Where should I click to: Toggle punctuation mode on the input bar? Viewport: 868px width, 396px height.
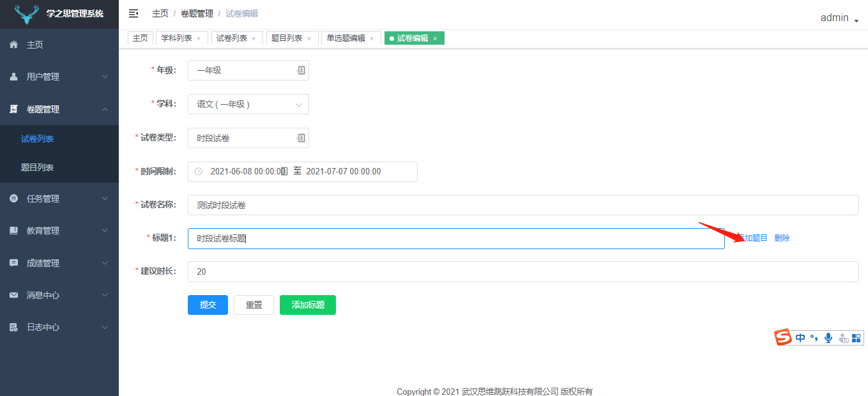tap(814, 337)
